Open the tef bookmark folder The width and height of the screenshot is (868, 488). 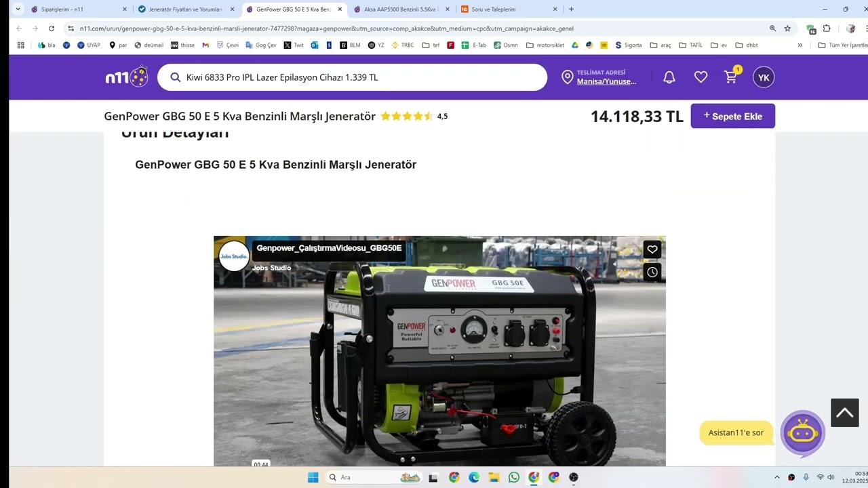click(x=431, y=45)
